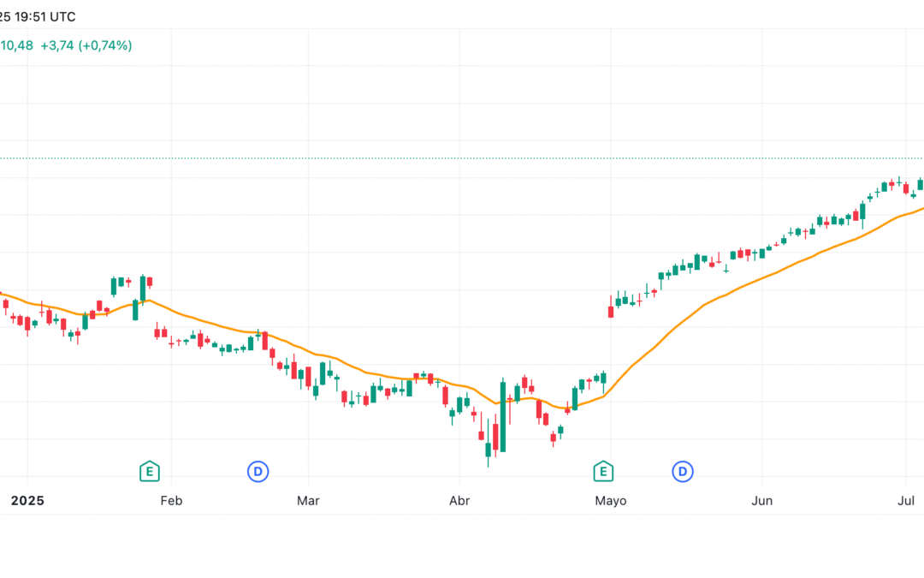Click the green E icon above the Feb label
This screenshot has width=924, height=578.
[149, 471]
